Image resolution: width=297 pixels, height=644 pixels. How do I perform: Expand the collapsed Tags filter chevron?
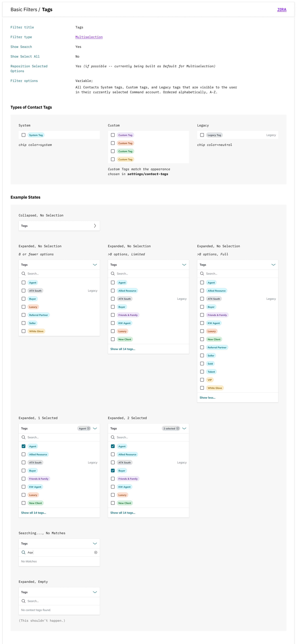(95, 226)
